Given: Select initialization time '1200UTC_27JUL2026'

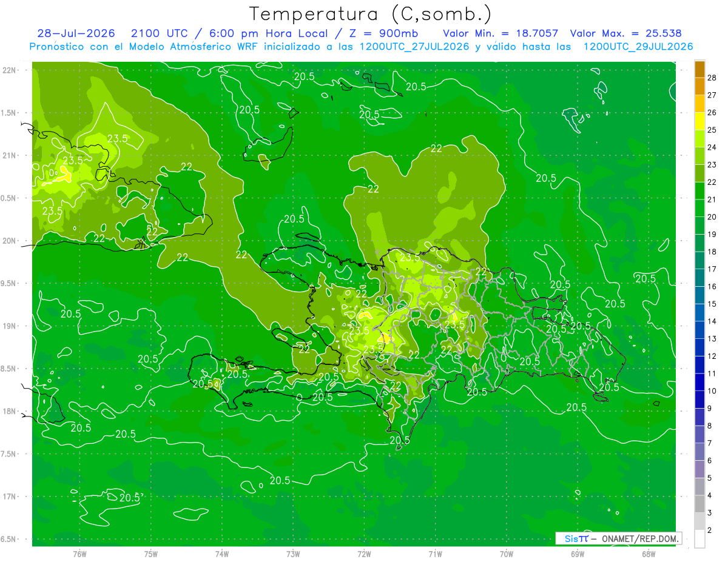Looking at the screenshot, I should (x=414, y=47).
